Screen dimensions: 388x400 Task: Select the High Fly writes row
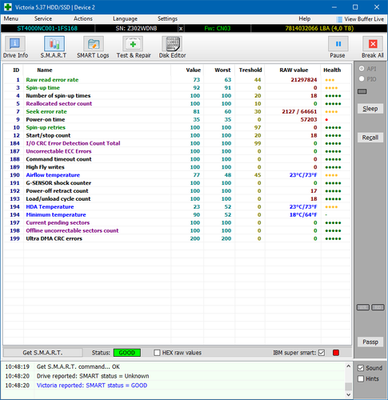click(x=177, y=167)
